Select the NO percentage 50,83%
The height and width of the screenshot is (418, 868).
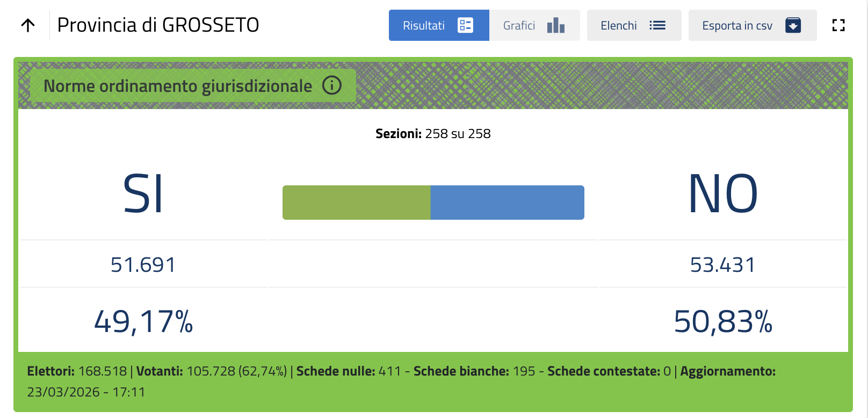coord(722,322)
